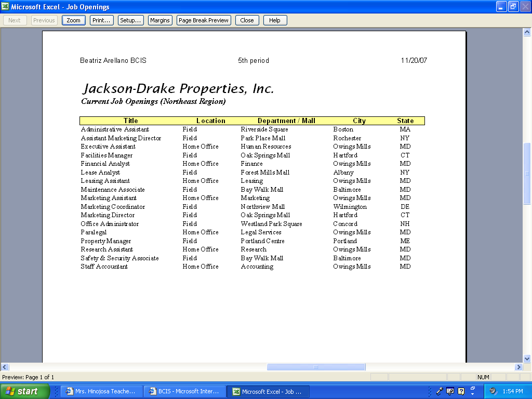
Task: Click the horizontal scrollbar thumb
Action: (316, 367)
